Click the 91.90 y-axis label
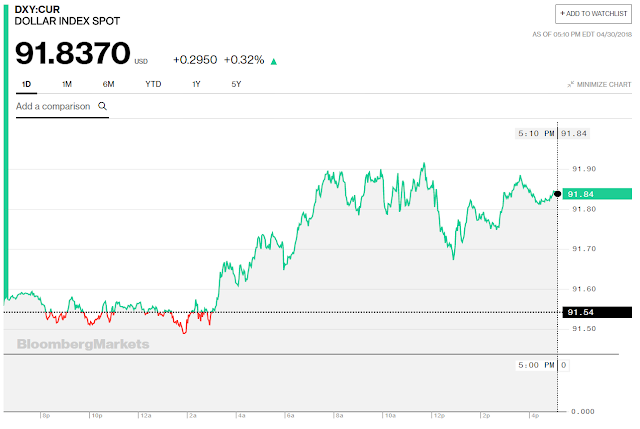 pyautogui.click(x=584, y=169)
